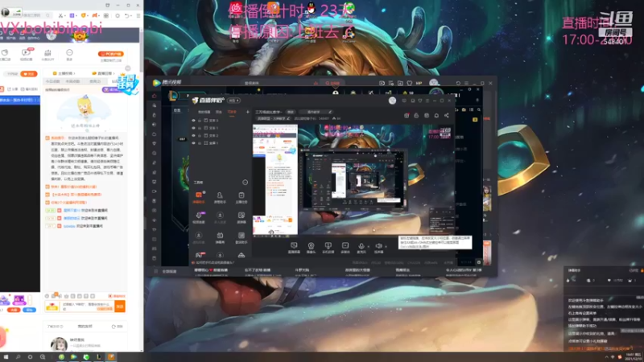Click the camera icon in streaming bottom toolbar
Screen dimensions: 644x362
coord(311,248)
